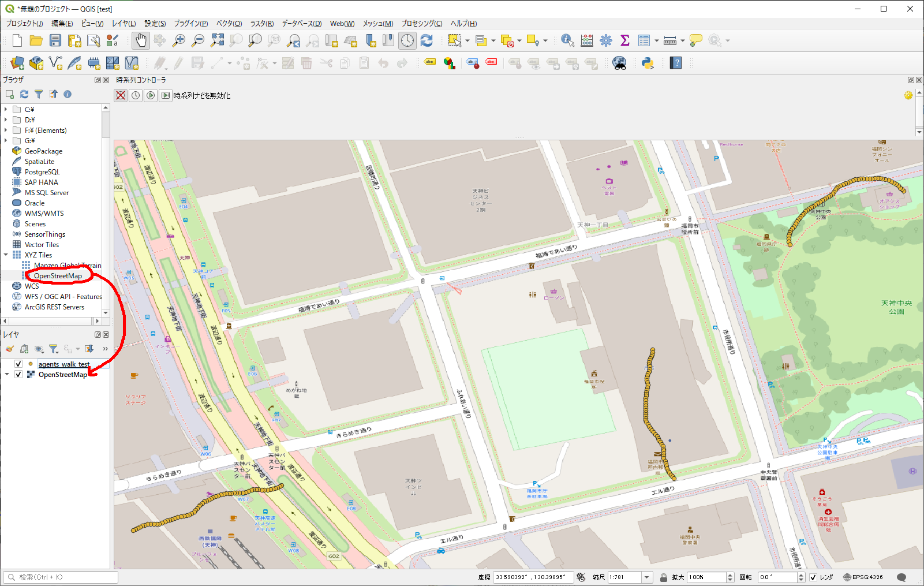Expand the C:\ drive in browser
The width and height of the screenshot is (924, 586).
(6, 109)
